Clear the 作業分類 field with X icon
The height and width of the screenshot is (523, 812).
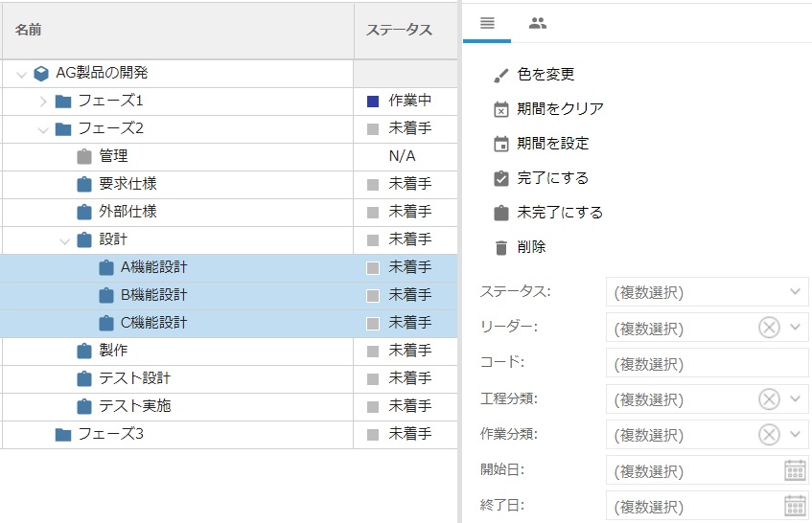coord(769,434)
